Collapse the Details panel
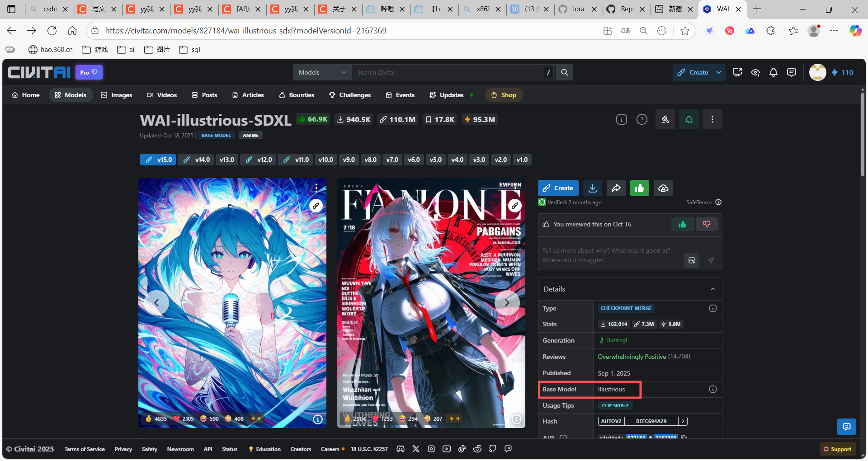868x461 pixels. [713, 289]
